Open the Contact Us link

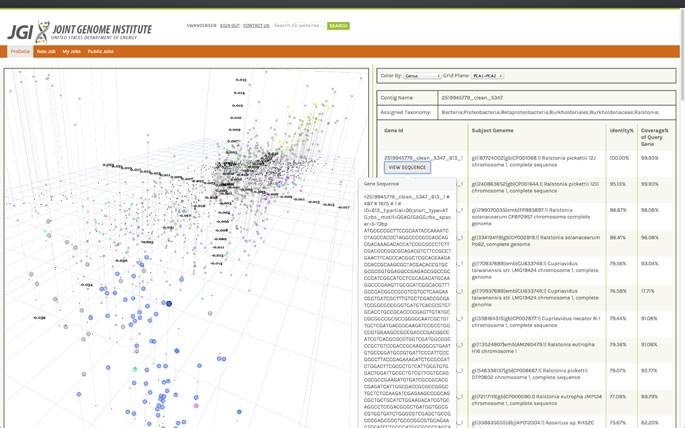[256, 26]
